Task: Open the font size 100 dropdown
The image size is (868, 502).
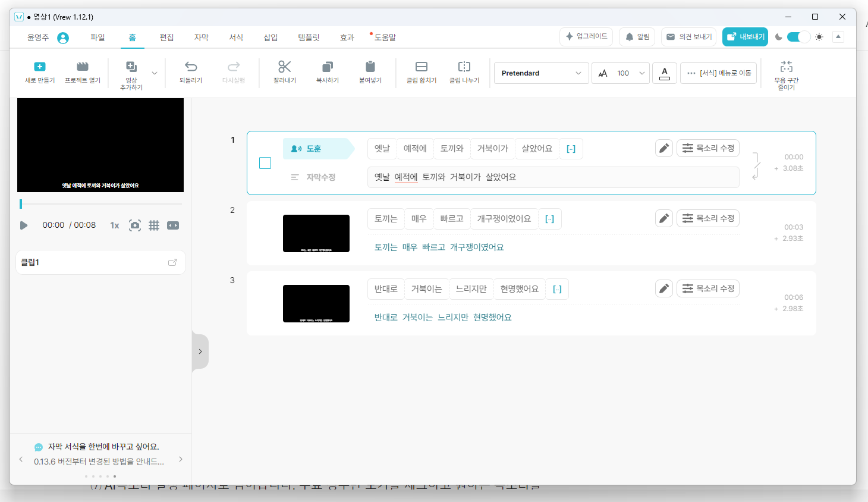Action: (621, 73)
